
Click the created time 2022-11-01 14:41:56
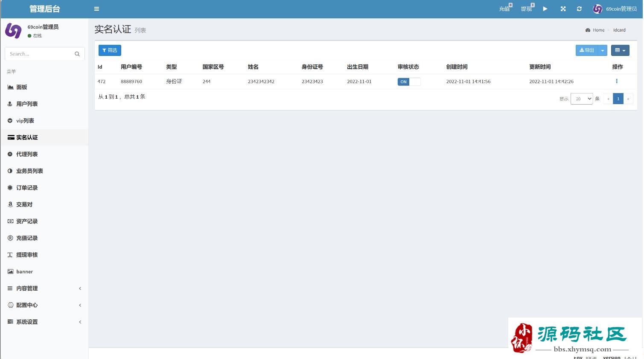pyautogui.click(x=468, y=82)
